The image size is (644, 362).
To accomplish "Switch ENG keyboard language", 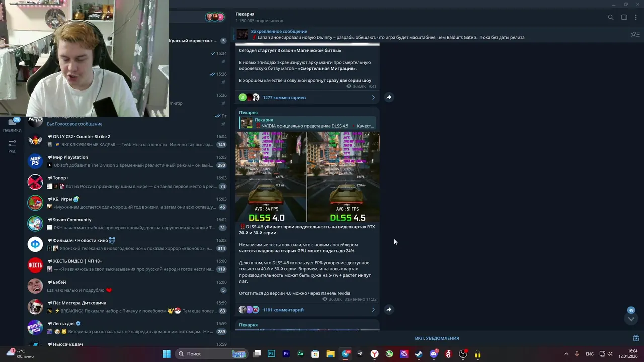I will pyautogui.click(x=589, y=354).
